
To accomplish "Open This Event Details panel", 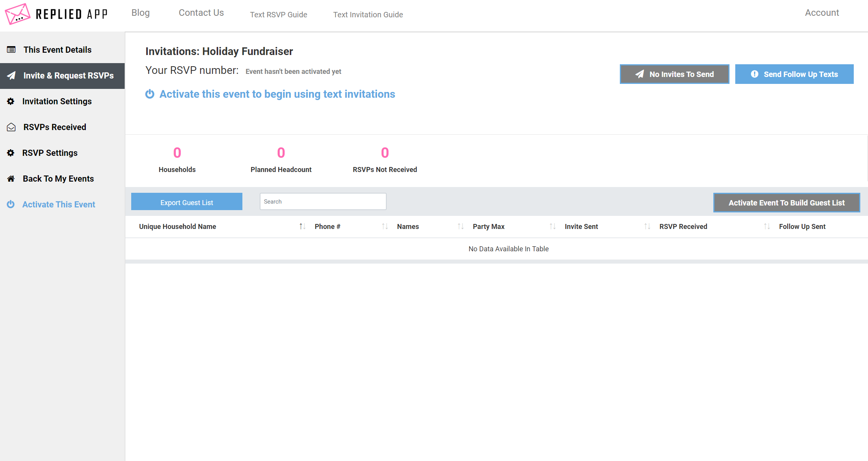I will coord(57,50).
